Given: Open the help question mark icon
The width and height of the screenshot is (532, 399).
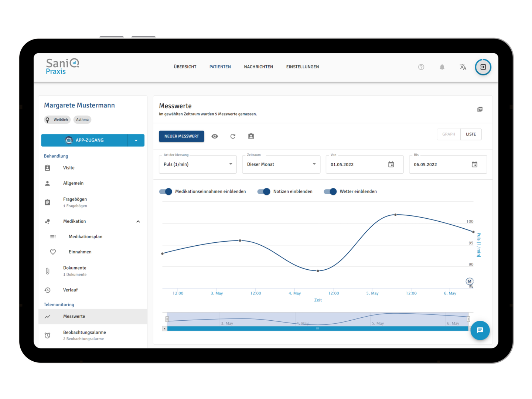Looking at the screenshot, I should pyautogui.click(x=421, y=67).
